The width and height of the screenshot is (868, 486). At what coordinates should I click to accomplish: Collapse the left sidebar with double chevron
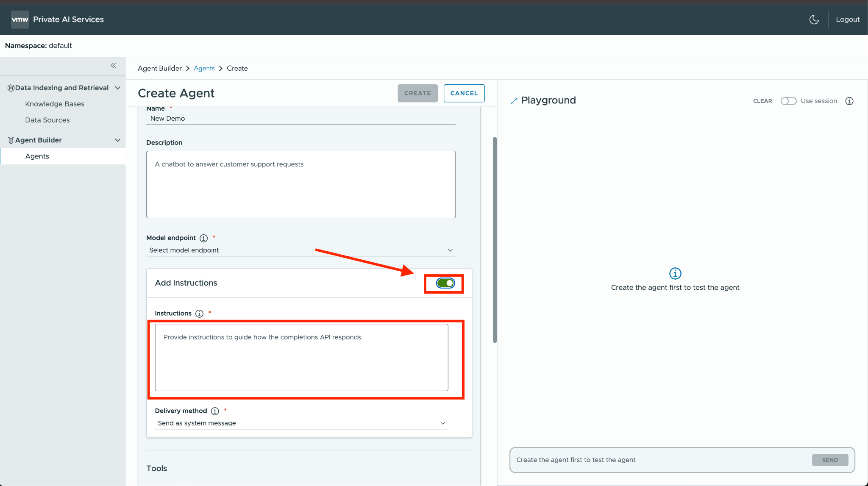[x=113, y=65]
